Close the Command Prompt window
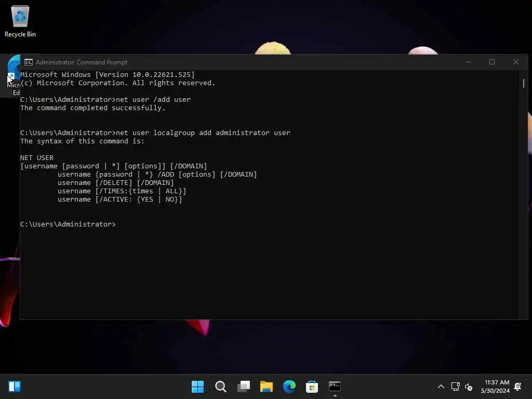This screenshot has width=532, height=399. click(x=516, y=62)
